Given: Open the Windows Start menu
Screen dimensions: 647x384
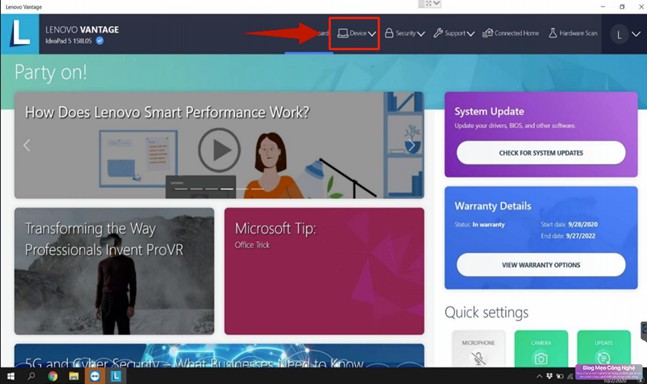Looking at the screenshot, I should pyautogui.click(x=10, y=376).
